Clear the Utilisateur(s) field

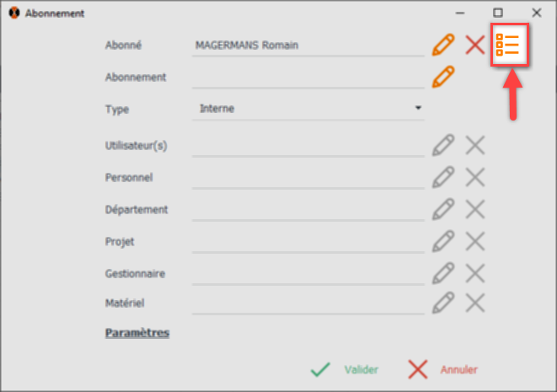[475, 145]
